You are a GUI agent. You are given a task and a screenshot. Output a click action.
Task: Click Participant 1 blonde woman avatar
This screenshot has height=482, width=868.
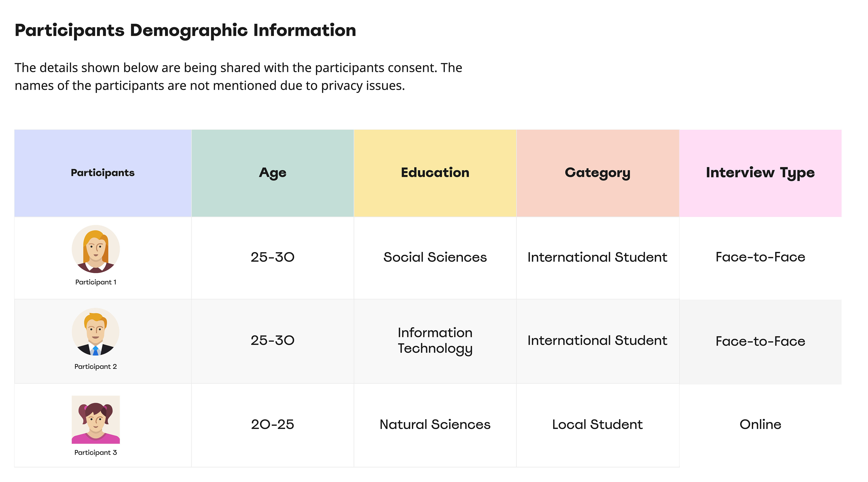point(96,249)
